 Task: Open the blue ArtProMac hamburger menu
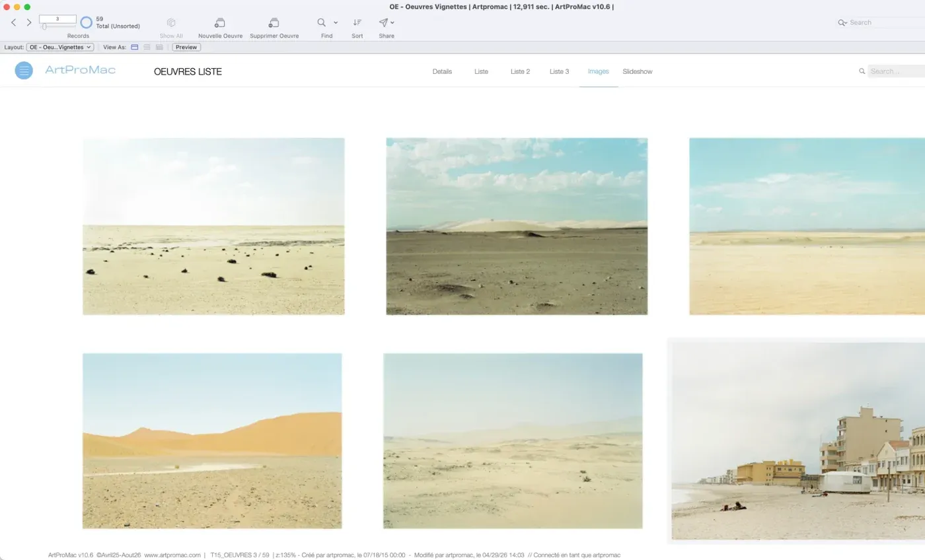[24, 71]
